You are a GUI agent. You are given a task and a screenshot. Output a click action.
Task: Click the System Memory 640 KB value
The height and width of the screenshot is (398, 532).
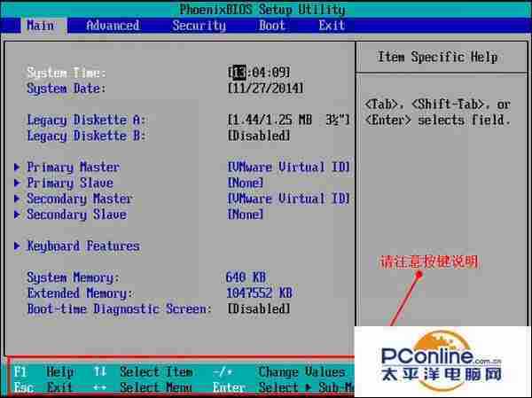click(248, 277)
